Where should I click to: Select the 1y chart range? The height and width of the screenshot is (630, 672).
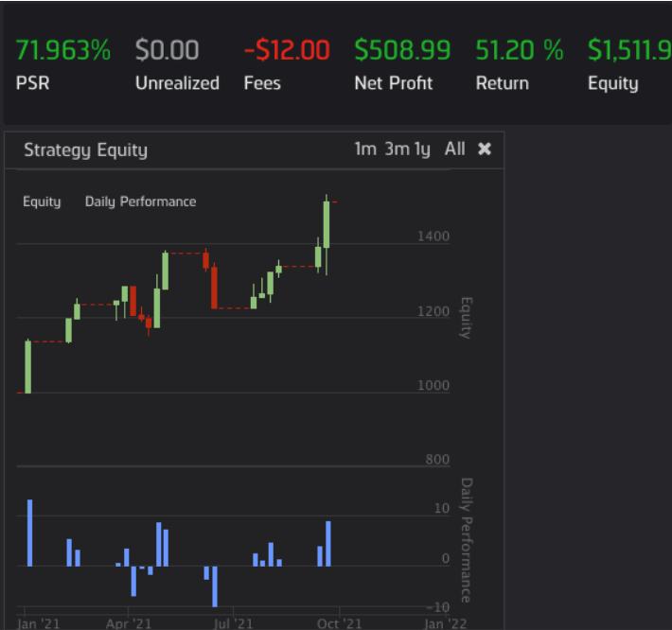[422, 149]
